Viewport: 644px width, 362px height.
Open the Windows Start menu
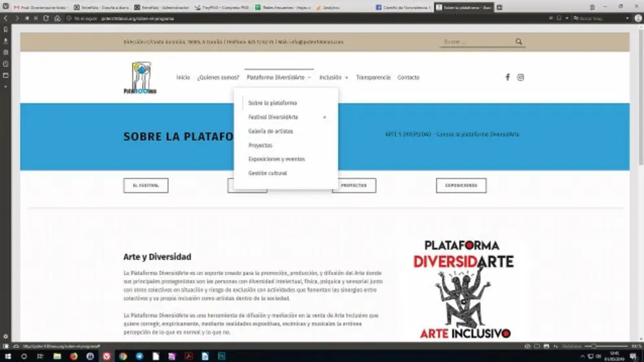point(8,356)
